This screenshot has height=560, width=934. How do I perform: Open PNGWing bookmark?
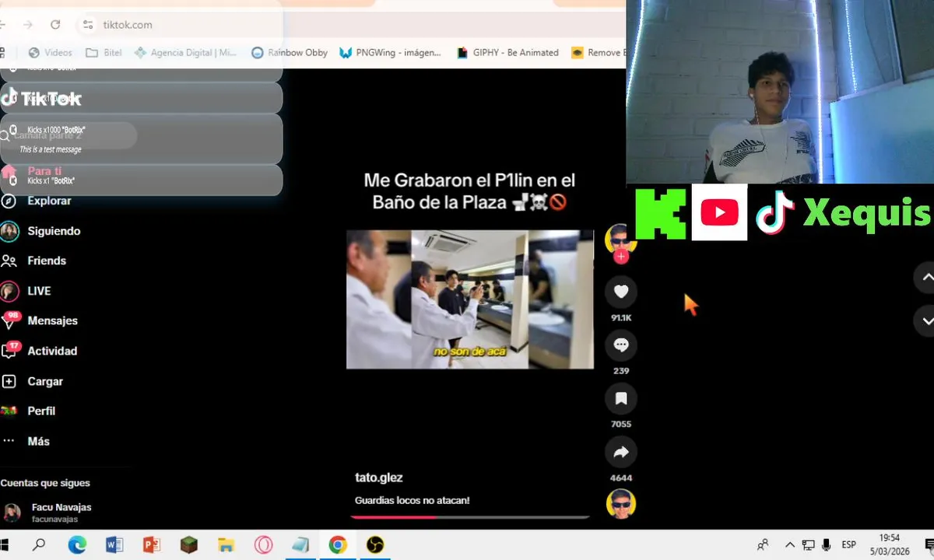[x=390, y=53]
